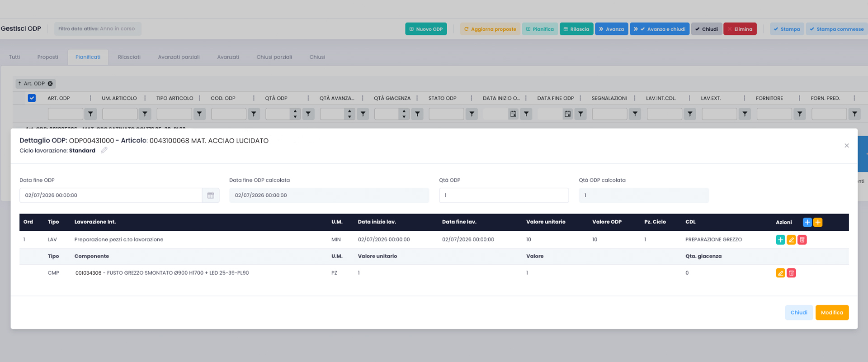Viewport: 868px width, 362px height.
Task: Switch to the Rilasciati tab
Action: tap(129, 57)
